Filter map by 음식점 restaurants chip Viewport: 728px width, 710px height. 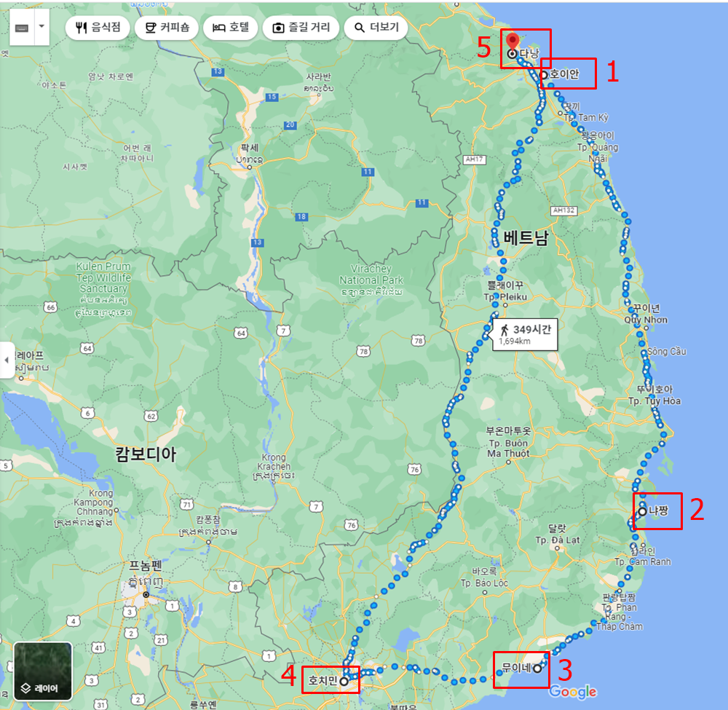click(x=98, y=28)
